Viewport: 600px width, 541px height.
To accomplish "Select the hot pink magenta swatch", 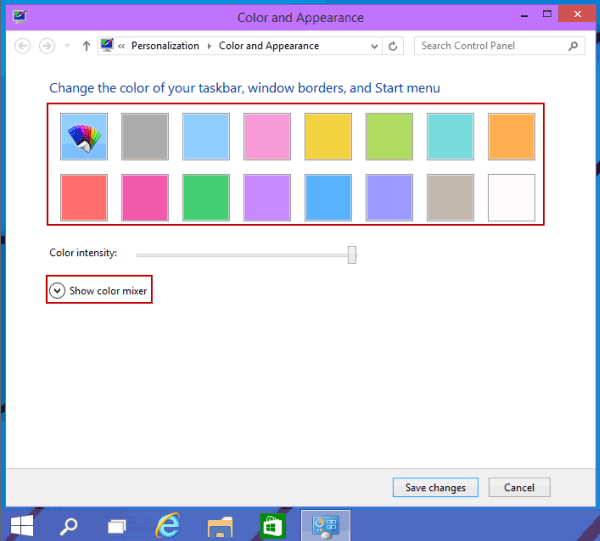I will 145,198.
